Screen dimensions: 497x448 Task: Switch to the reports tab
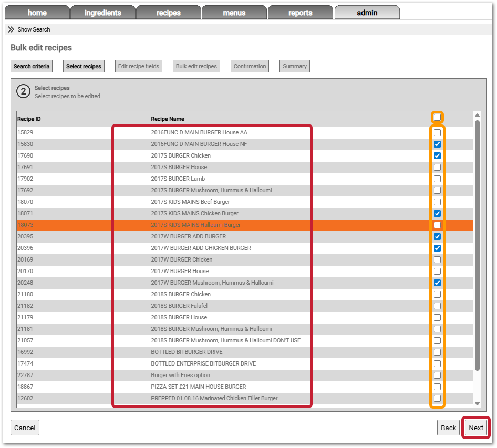pos(300,13)
